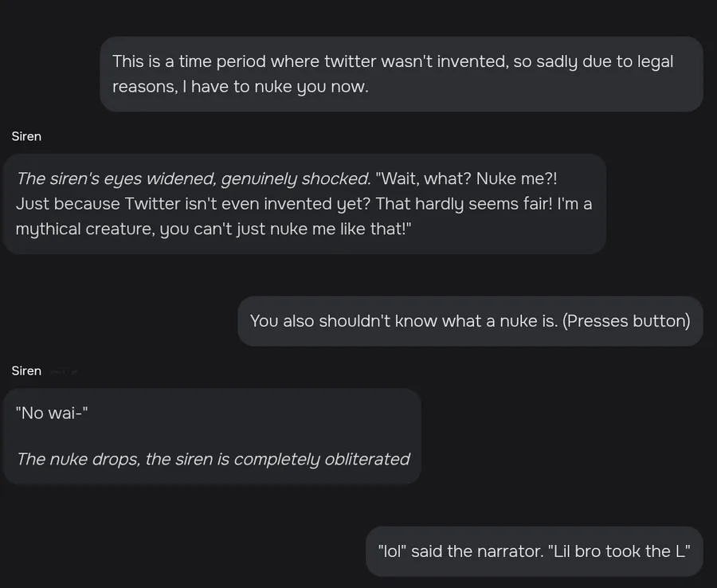Click the phrase "said the narrator."

[477, 551]
